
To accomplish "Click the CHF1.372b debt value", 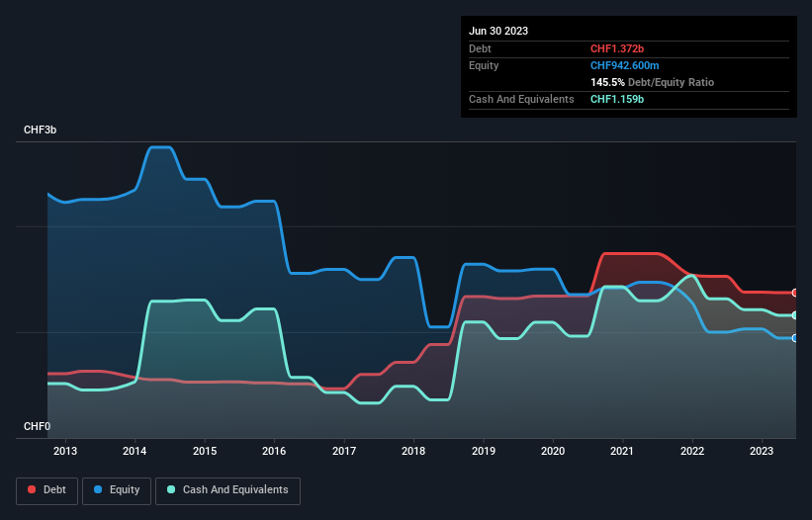I will tap(617, 48).
